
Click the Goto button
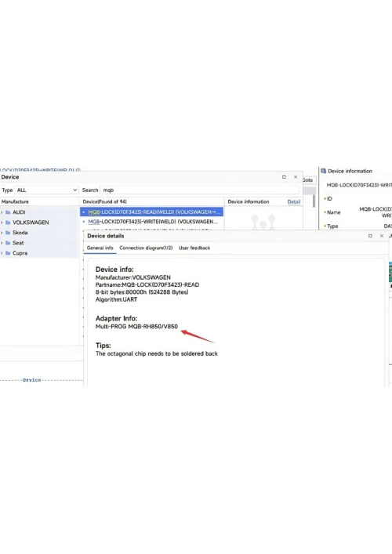coord(307,180)
